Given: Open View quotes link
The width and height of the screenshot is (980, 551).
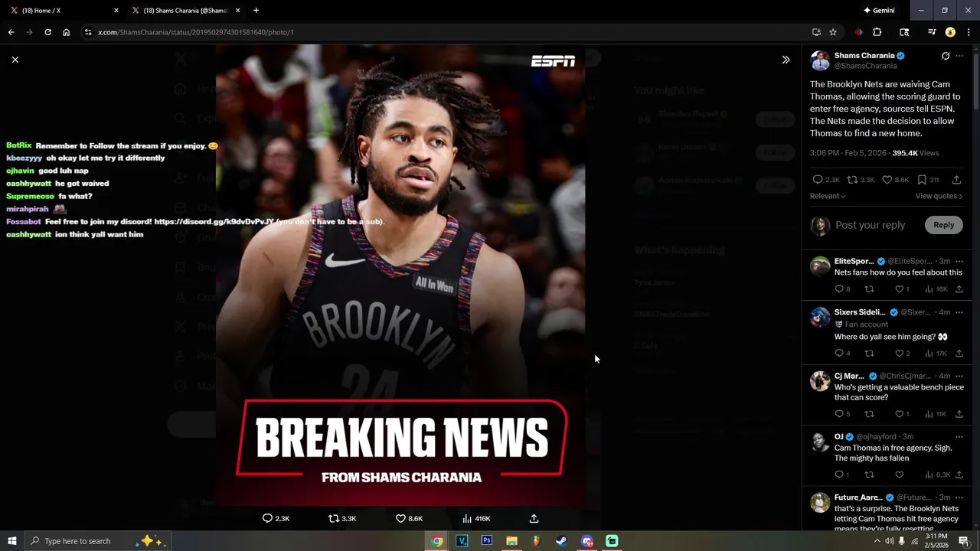Looking at the screenshot, I should [x=939, y=196].
